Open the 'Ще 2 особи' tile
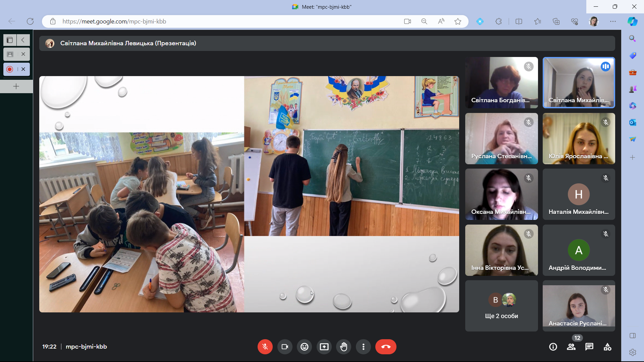 (501, 306)
